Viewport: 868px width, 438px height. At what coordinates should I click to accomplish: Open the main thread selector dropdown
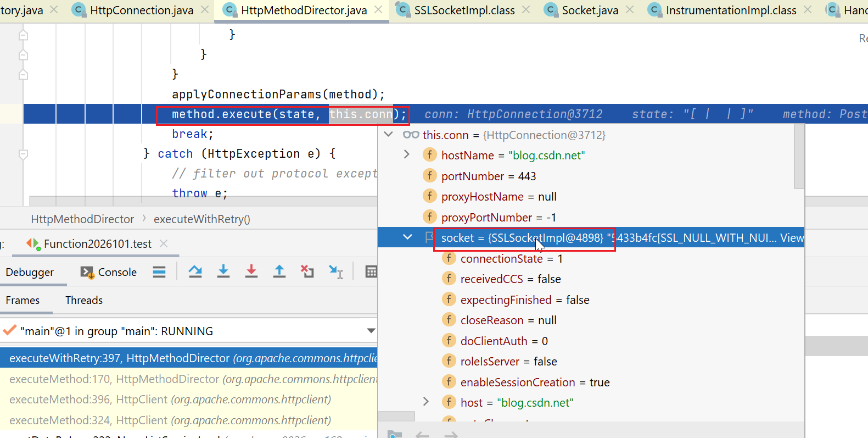(x=371, y=331)
